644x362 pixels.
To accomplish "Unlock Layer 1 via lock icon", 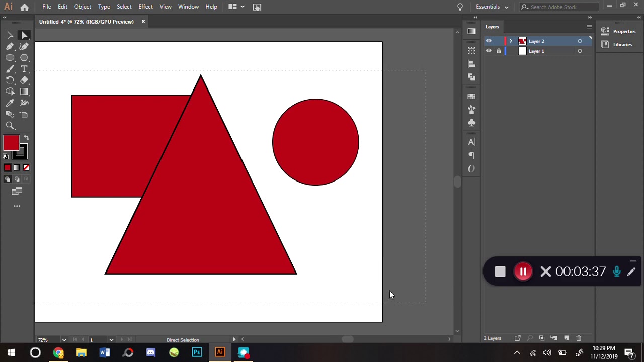I will coord(499,51).
